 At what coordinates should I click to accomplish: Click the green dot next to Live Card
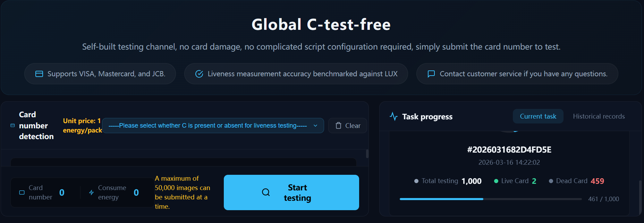pos(496,181)
